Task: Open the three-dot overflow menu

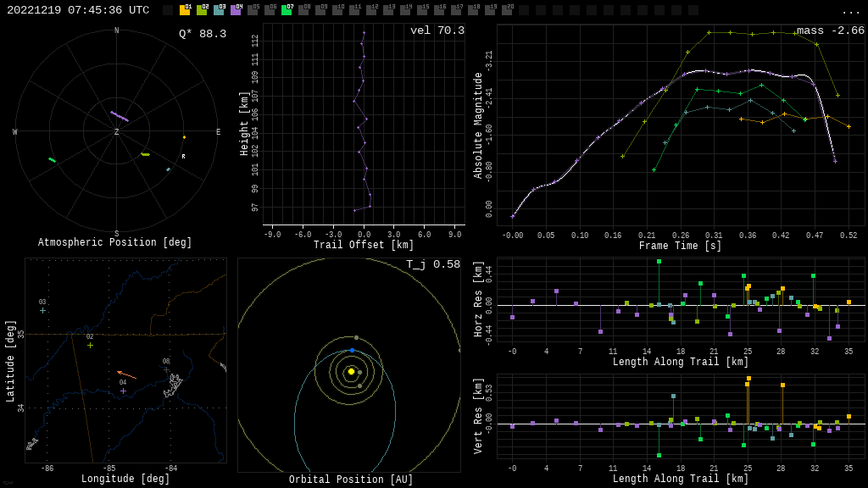Action: click(x=851, y=11)
